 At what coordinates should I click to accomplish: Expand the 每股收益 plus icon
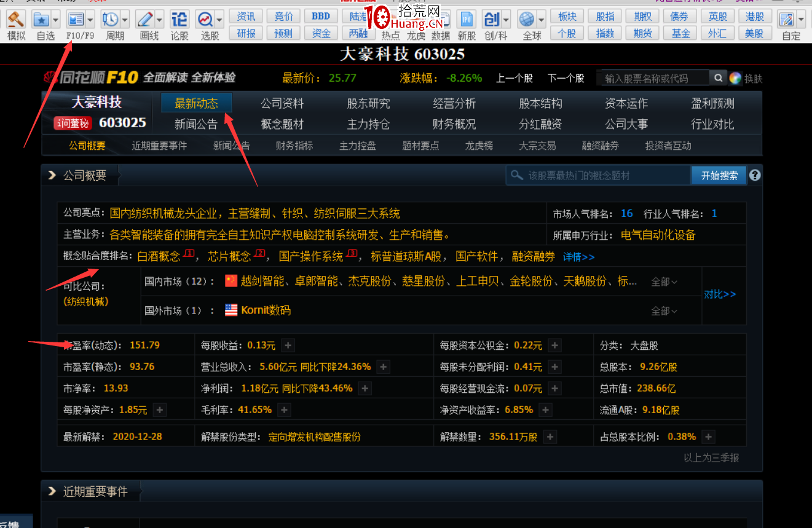pyautogui.click(x=288, y=345)
